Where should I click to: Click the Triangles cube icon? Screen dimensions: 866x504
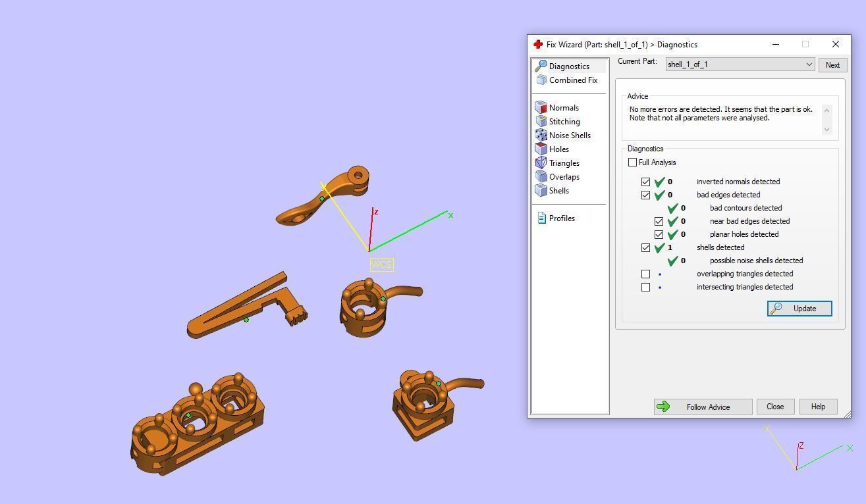(x=541, y=163)
